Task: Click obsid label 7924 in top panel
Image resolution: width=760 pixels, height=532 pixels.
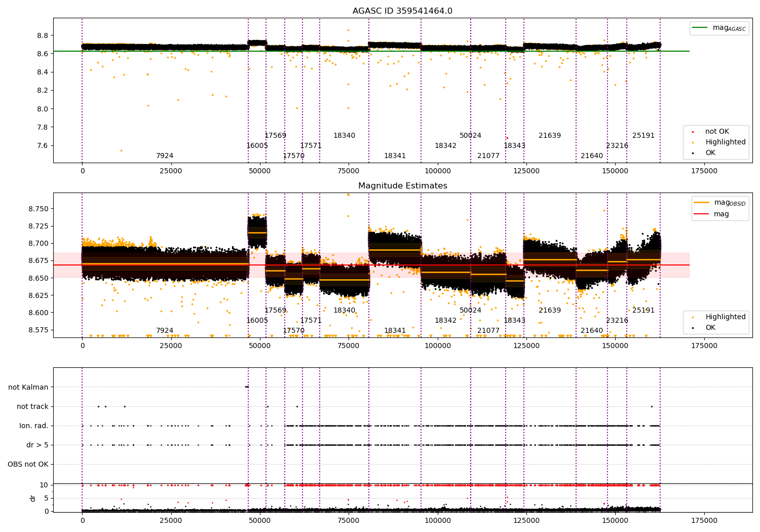Action: coord(165,156)
